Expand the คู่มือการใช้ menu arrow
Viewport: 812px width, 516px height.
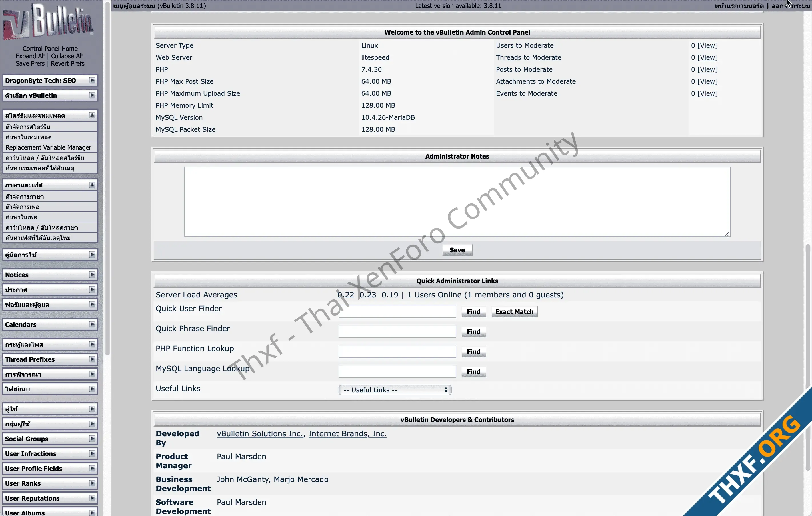click(92, 255)
